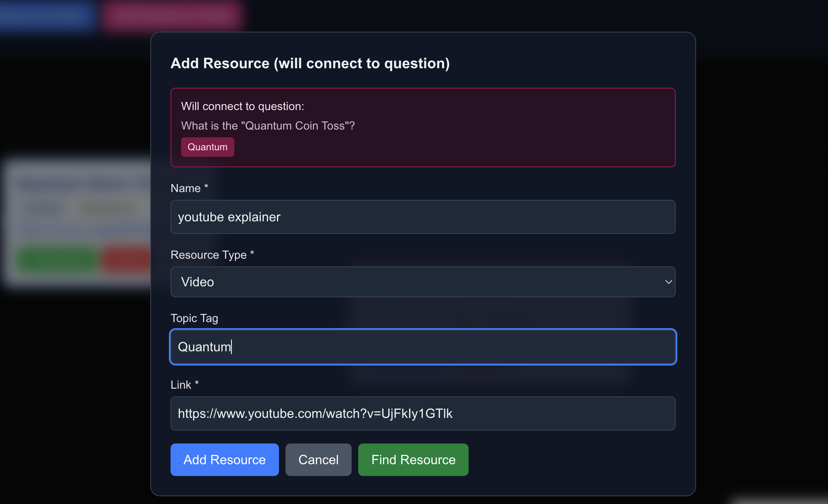The height and width of the screenshot is (504, 828).
Task: Click the green "Find Resource" button
Action: (x=413, y=459)
